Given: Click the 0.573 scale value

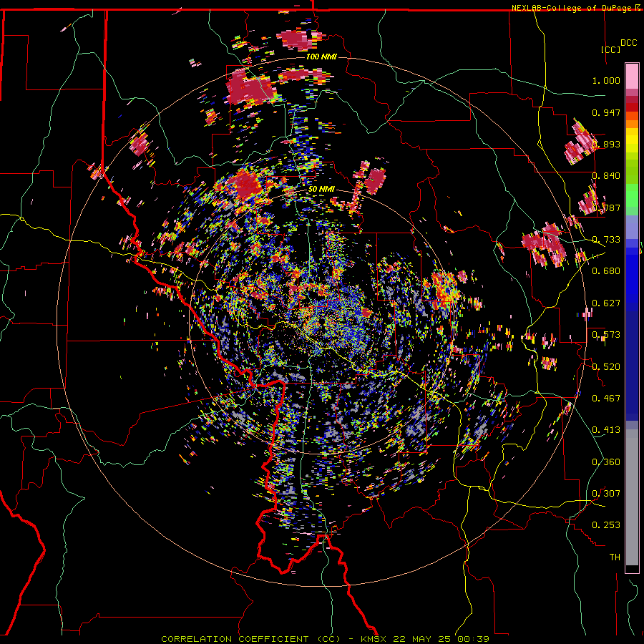Looking at the screenshot, I should coord(606,335).
